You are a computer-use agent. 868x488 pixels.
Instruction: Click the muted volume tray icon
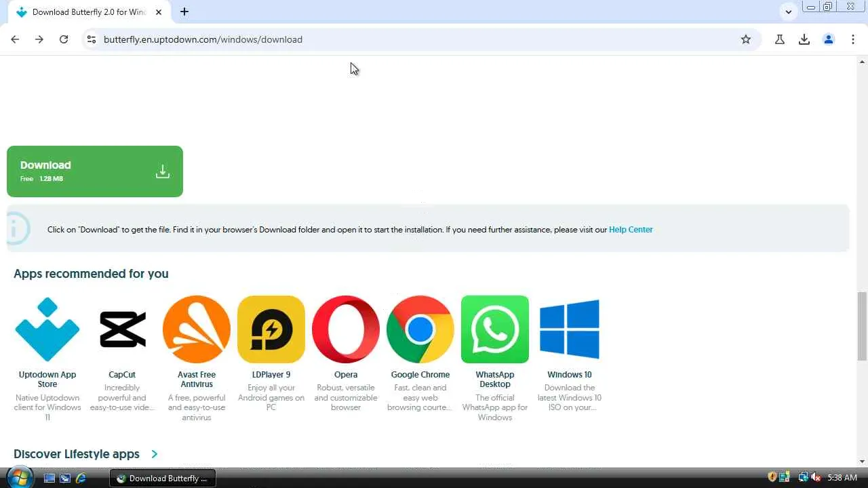coord(816,478)
